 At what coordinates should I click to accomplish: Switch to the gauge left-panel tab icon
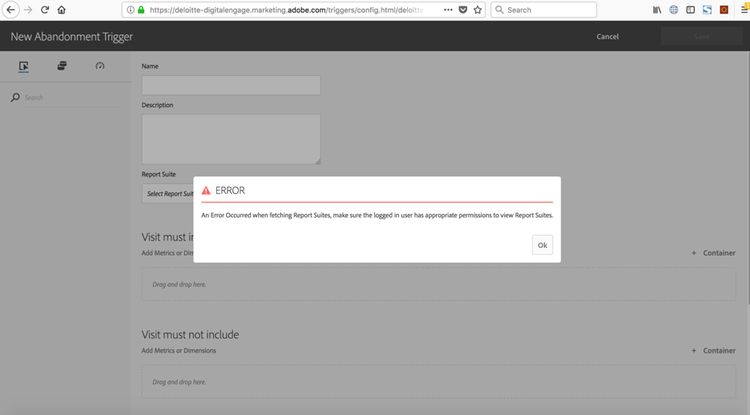(x=99, y=66)
